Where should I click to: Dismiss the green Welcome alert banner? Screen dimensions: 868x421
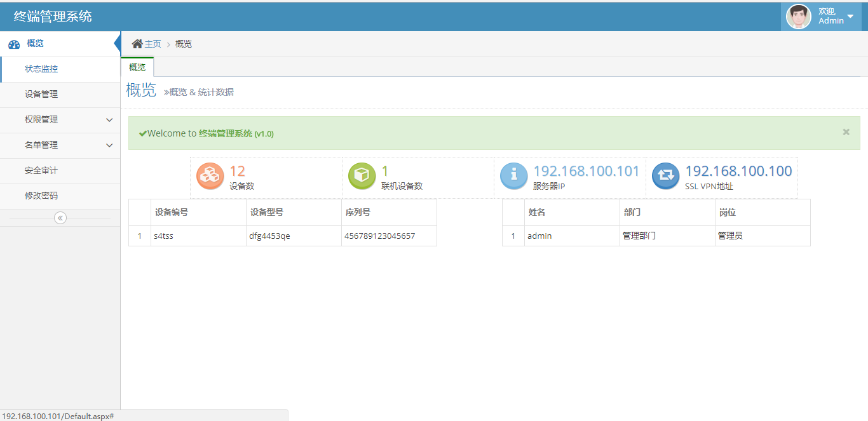846,132
